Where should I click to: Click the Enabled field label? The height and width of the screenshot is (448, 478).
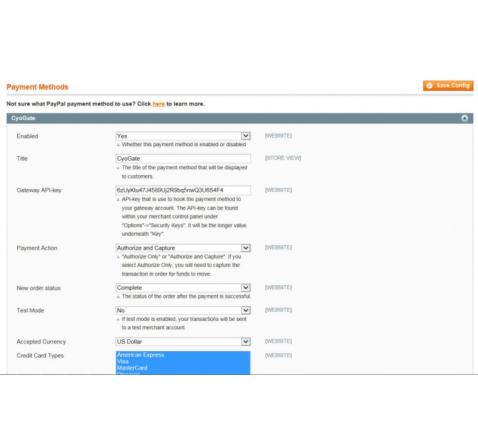coord(27,136)
